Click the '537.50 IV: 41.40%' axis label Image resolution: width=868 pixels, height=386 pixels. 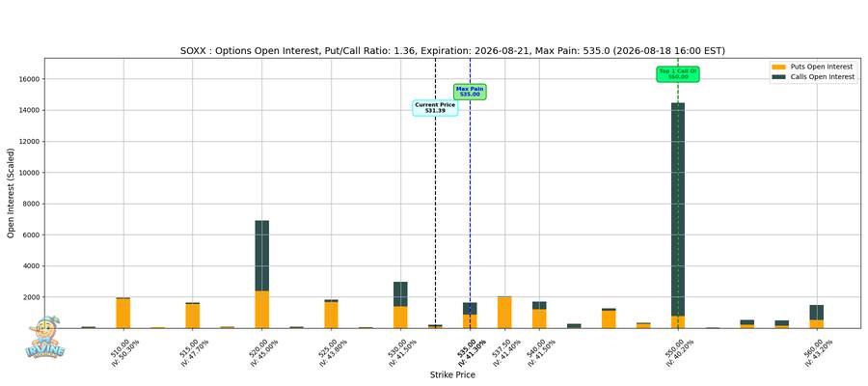tap(506, 351)
